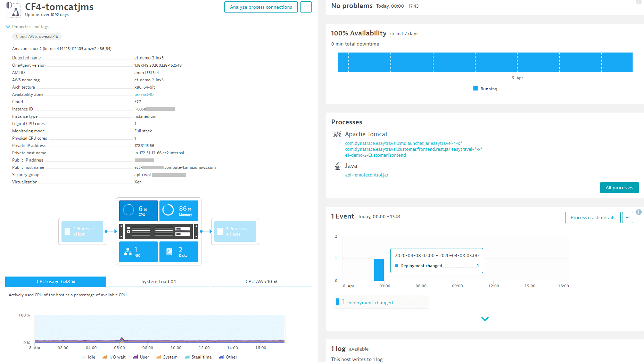
Task: Click the m3.medium instance type value
Action: (x=145, y=116)
